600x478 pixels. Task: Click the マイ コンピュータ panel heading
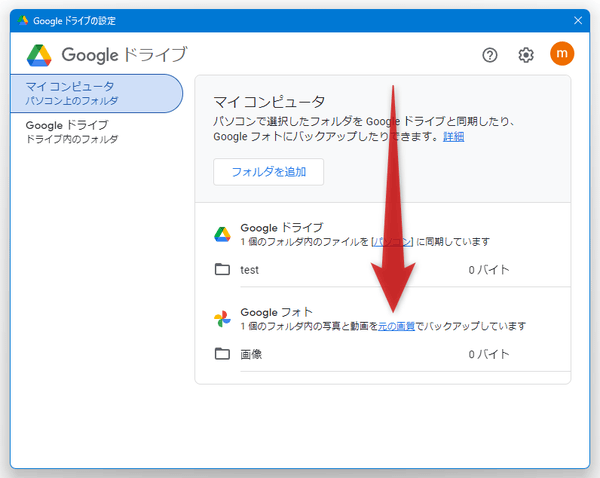(x=269, y=102)
